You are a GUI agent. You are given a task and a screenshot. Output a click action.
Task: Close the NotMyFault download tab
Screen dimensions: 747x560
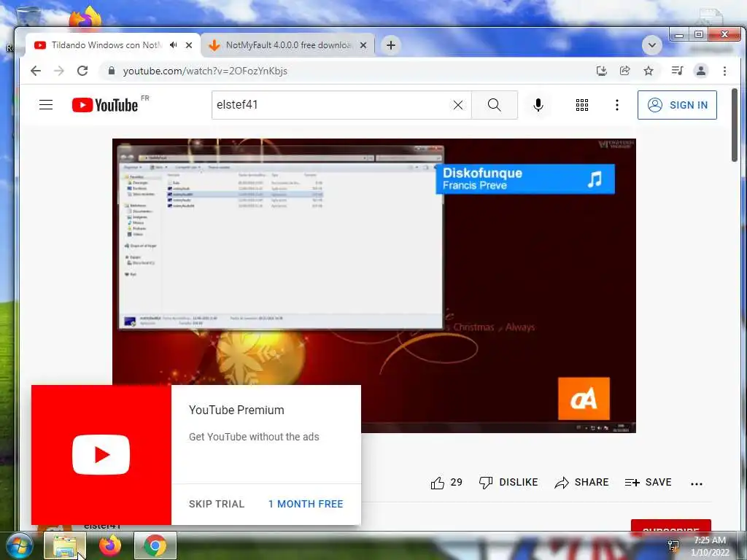pos(363,45)
